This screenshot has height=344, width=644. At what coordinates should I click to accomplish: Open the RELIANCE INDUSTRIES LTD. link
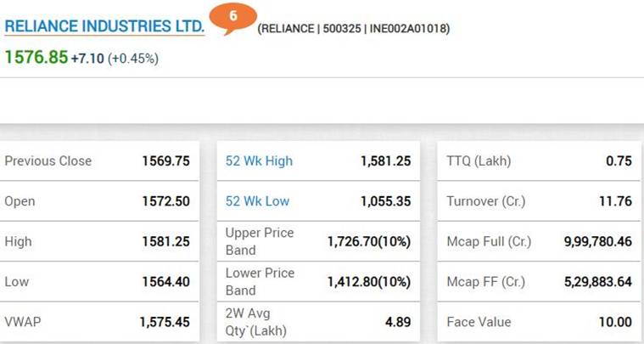(104, 26)
